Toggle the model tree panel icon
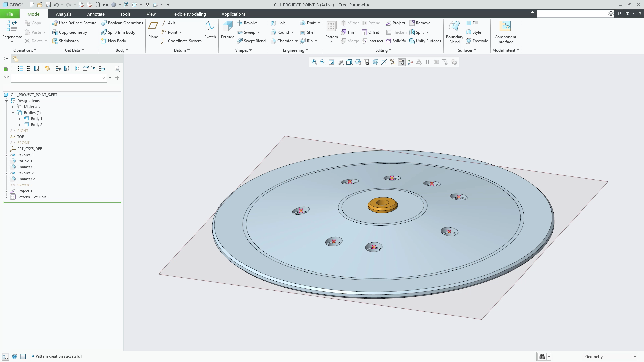The image size is (644, 362). 6,59
